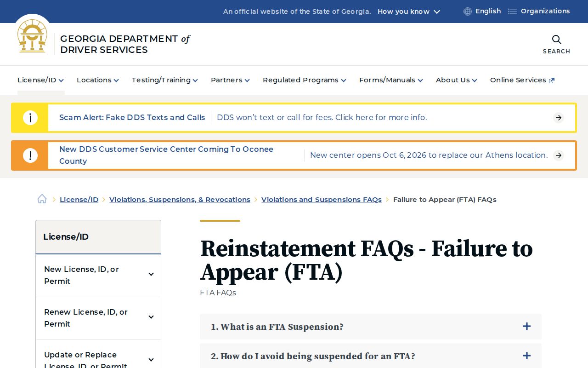Open the Testing/Training menu
This screenshot has width=588, height=368.
click(165, 80)
